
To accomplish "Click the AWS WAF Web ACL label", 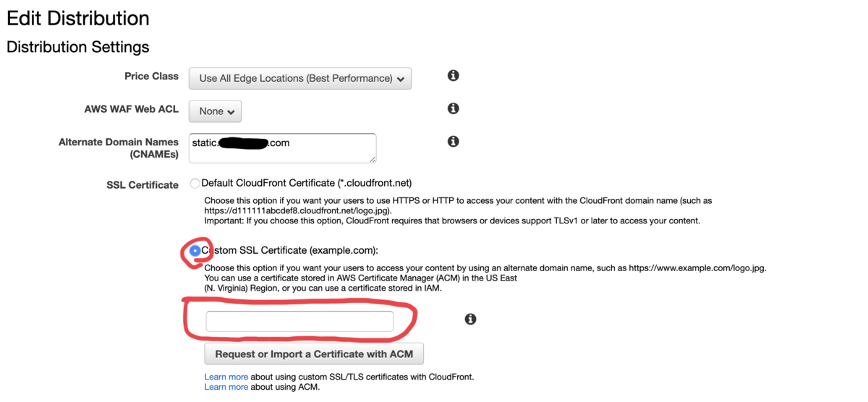I will tap(132, 109).
